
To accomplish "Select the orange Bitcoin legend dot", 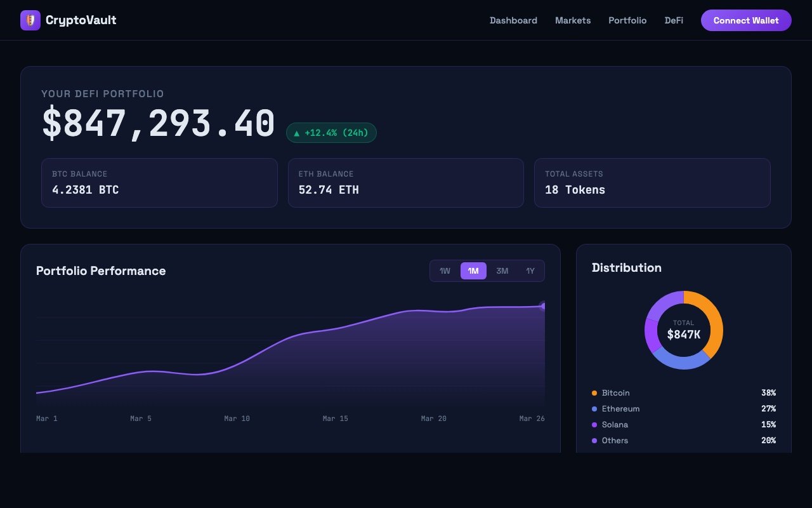I will click(594, 392).
